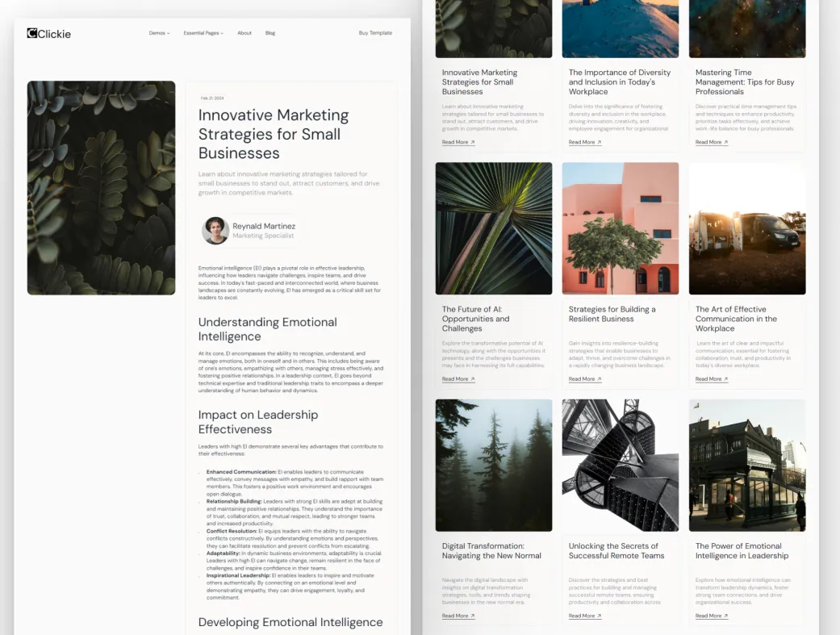The width and height of the screenshot is (840, 635).
Task: Open Unlocking the Secrets of Remote Teams title
Action: (616, 551)
